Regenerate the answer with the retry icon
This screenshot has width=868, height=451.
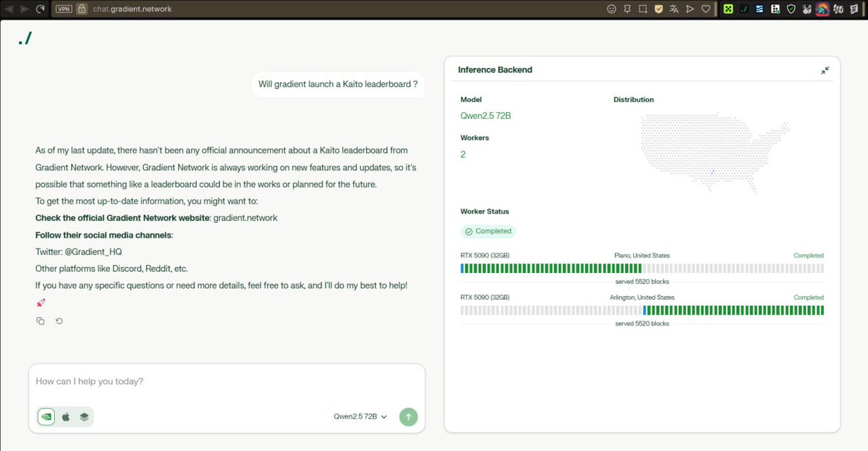pos(59,321)
